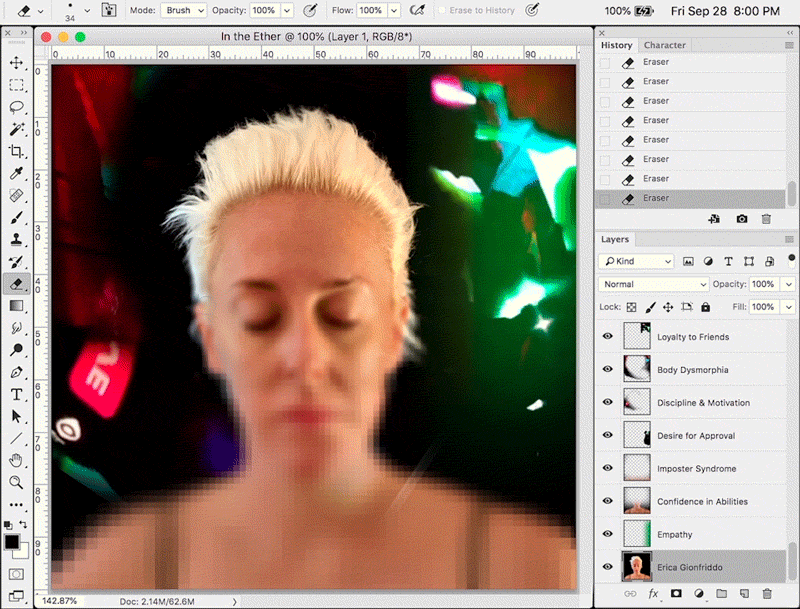
Task: Create a new layer group
Action: [721, 594]
